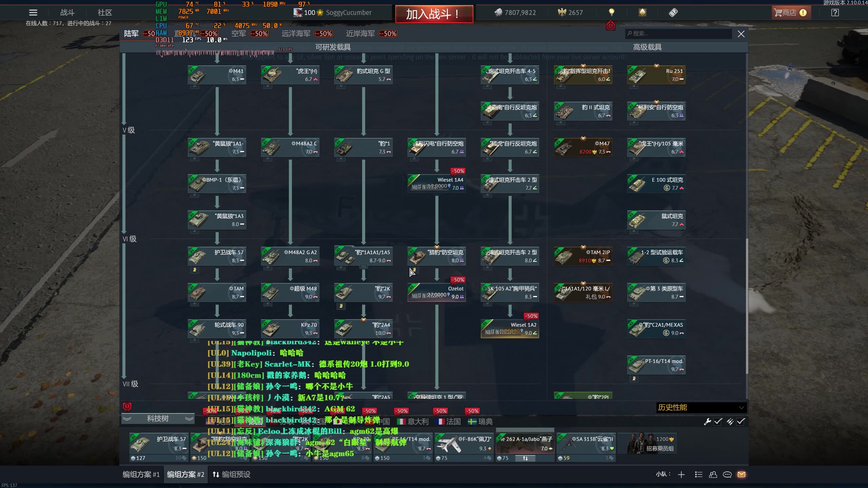This screenshot has width=868, height=488.
Task: Toggle the checkbox beside ammo refill icon
Action: pyautogui.click(x=741, y=422)
